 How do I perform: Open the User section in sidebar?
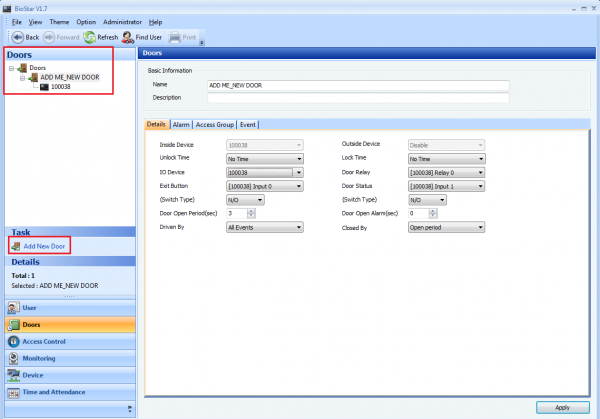30,307
